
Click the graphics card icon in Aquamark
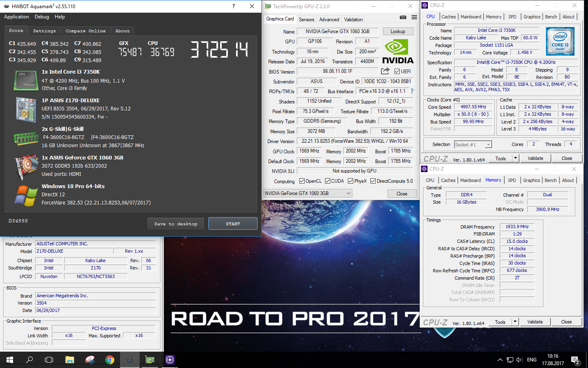coord(26,167)
